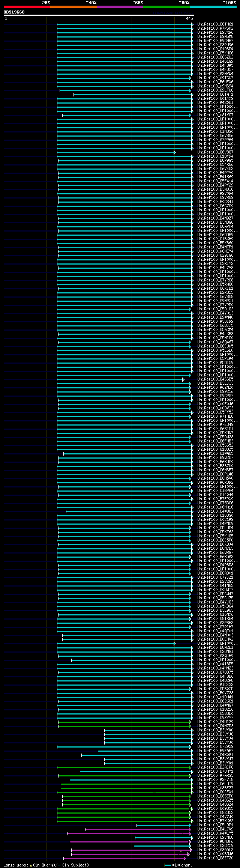Screen dimensions: 240x868
Task: Click hit label UniRef100_Q8ZT20
Action: tap(215, 858)
